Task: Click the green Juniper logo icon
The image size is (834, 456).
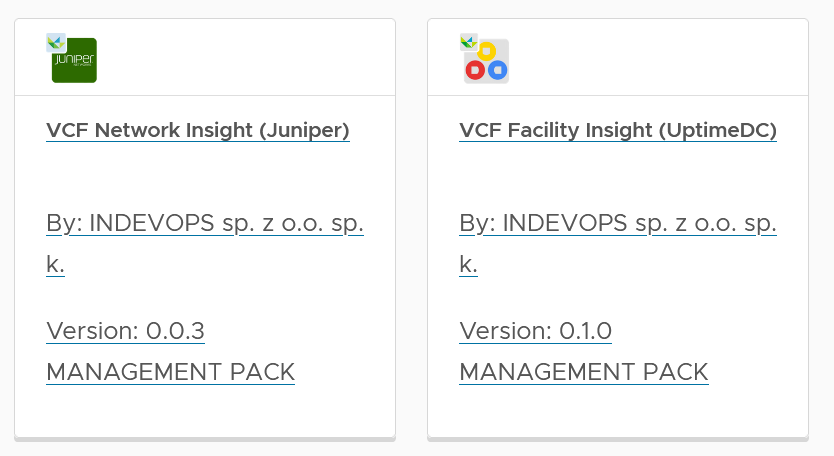Action: pos(75,62)
